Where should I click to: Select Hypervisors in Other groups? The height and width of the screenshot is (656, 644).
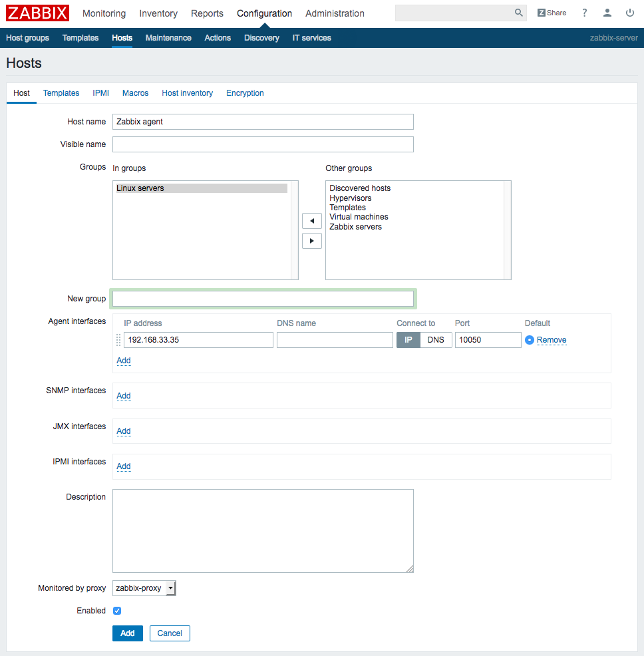(x=350, y=198)
